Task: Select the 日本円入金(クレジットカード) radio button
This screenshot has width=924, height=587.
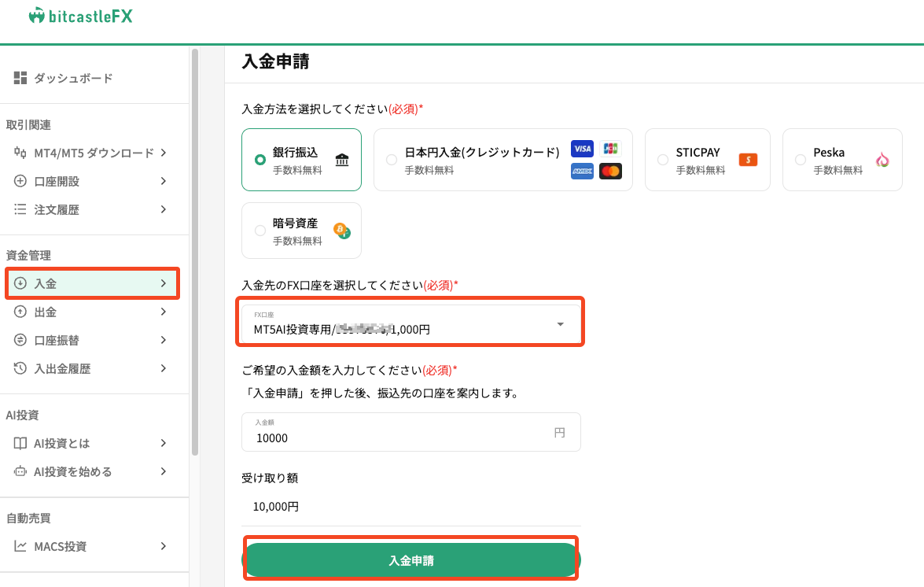Action: (392, 160)
